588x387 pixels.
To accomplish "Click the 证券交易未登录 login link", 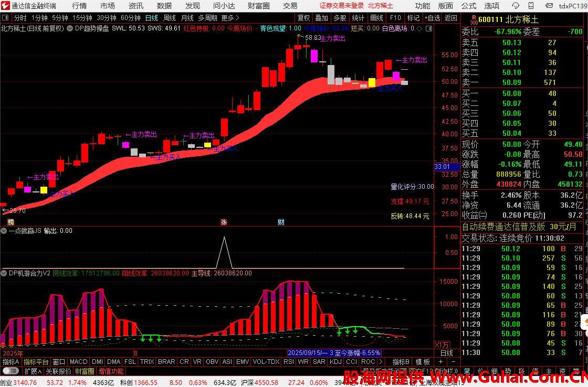I will (342, 6).
